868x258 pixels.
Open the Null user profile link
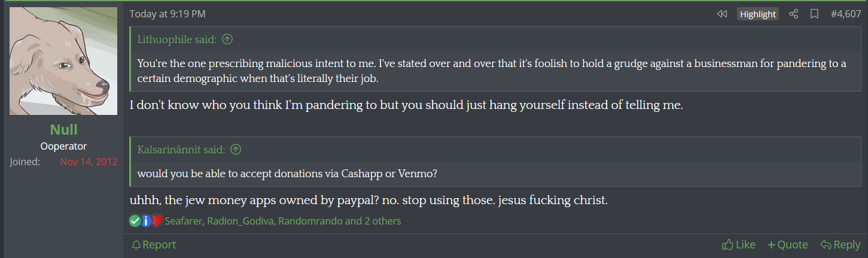click(x=63, y=130)
